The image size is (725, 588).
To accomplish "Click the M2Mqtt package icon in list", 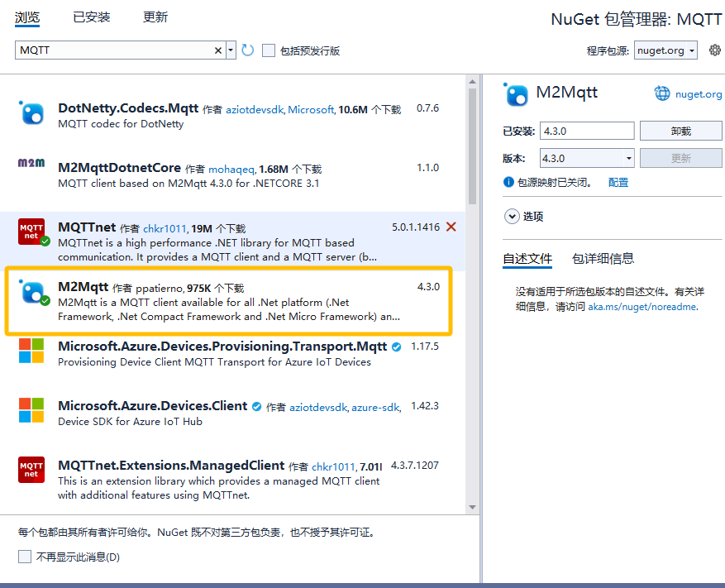I will [32, 292].
